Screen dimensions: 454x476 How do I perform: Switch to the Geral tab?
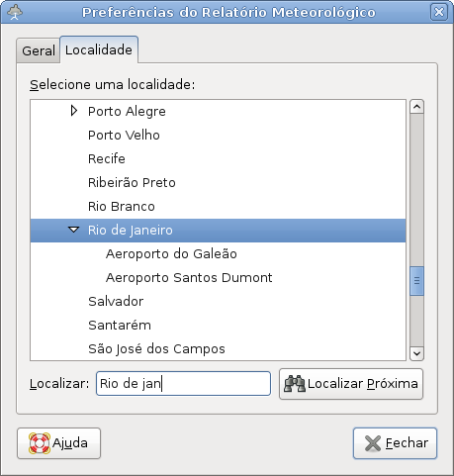39,50
